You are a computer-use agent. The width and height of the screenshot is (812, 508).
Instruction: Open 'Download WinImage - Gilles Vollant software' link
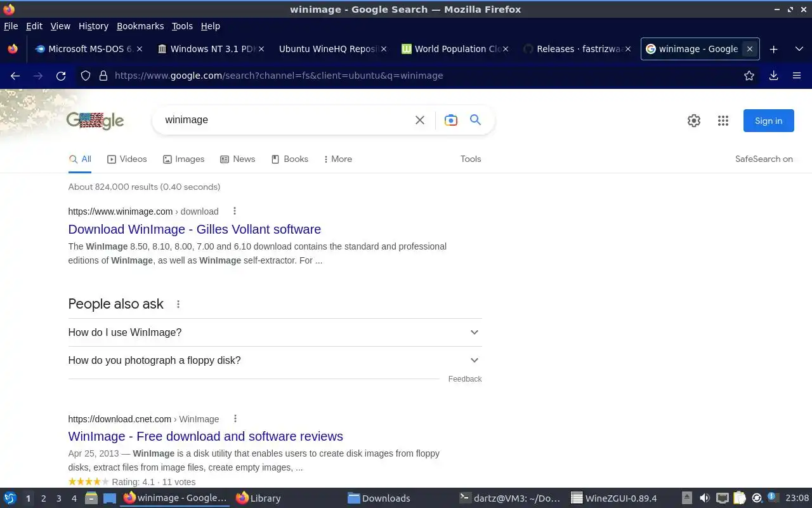[194, 229]
